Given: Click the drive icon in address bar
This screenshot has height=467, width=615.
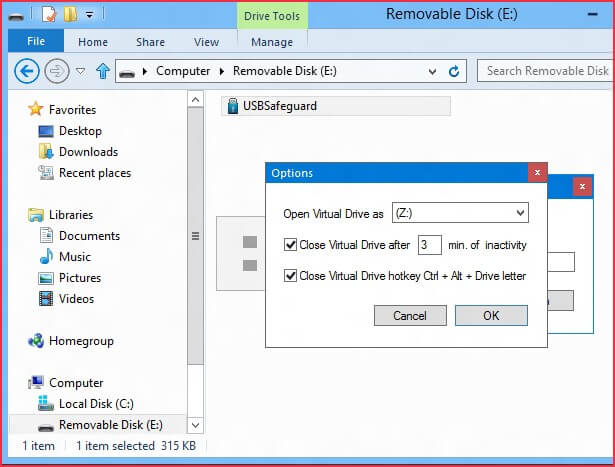Looking at the screenshot, I should pyautogui.click(x=127, y=73).
